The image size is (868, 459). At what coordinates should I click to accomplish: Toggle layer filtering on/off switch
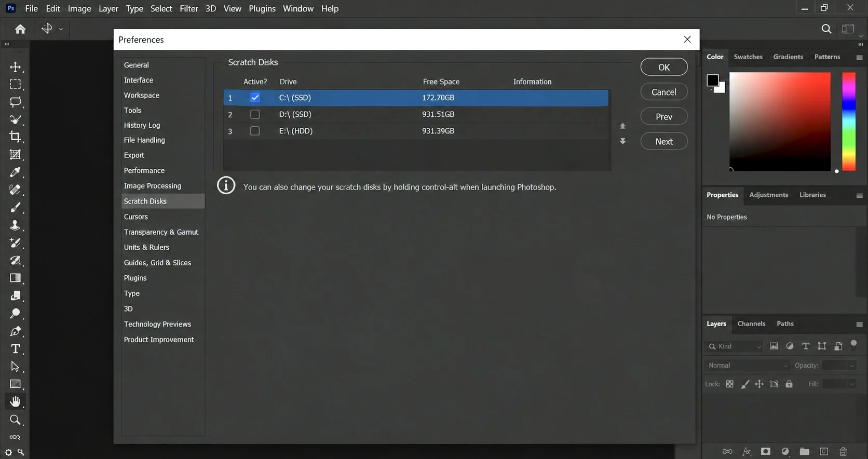853,345
